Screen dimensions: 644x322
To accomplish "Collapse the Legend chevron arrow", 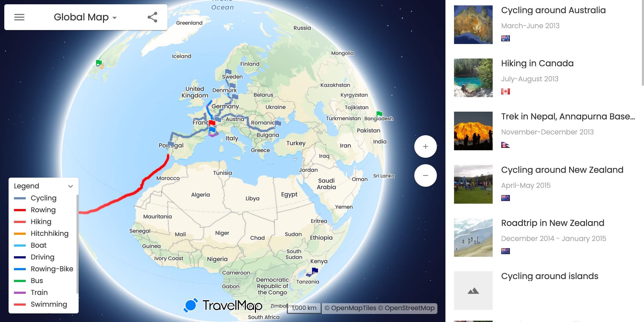I will click(x=70, y=186).
